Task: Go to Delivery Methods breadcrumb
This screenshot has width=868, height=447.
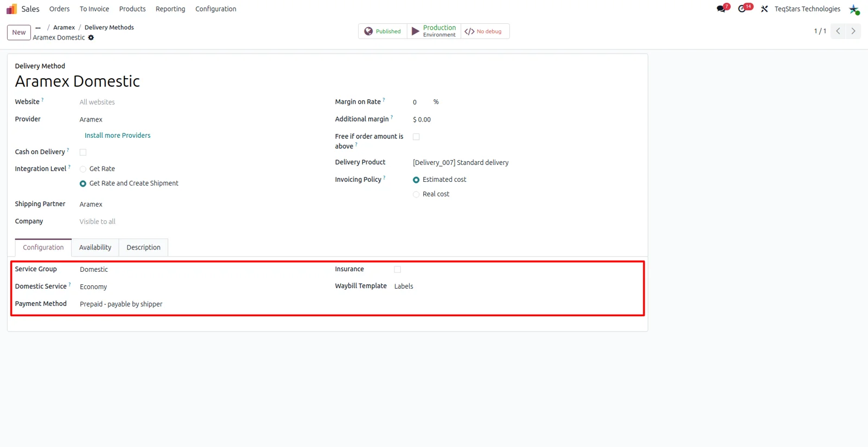Action: coord(109,28)
